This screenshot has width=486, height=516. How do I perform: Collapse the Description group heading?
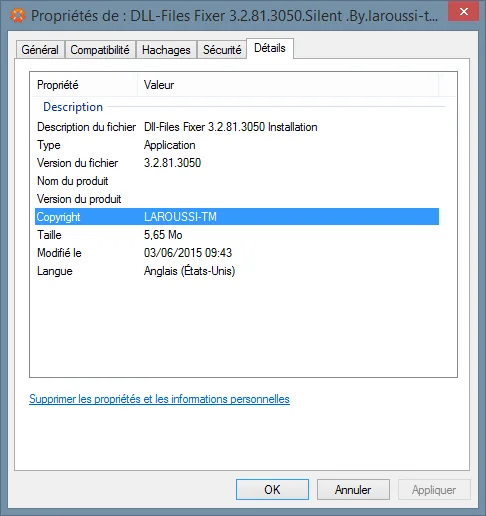coord(73,107)
